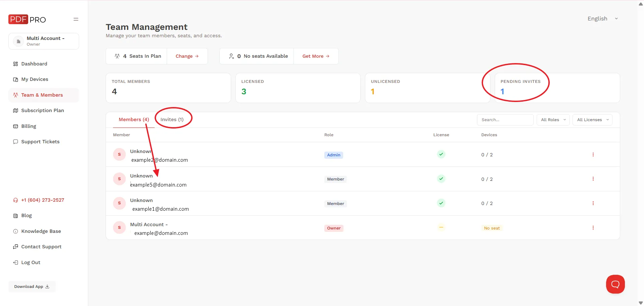This screenshot has height=306, width=644.
Task: Open the PDF PRO logo home
Action: click(x=27, y=19)
